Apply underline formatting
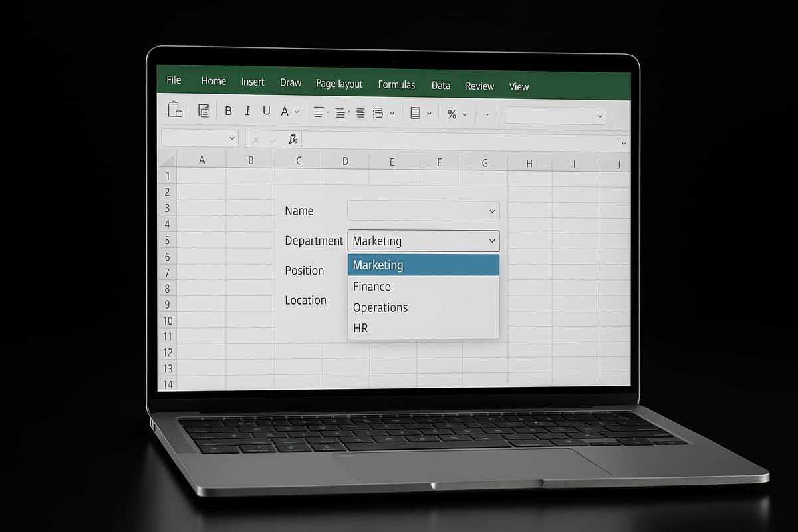 point(265,110)
